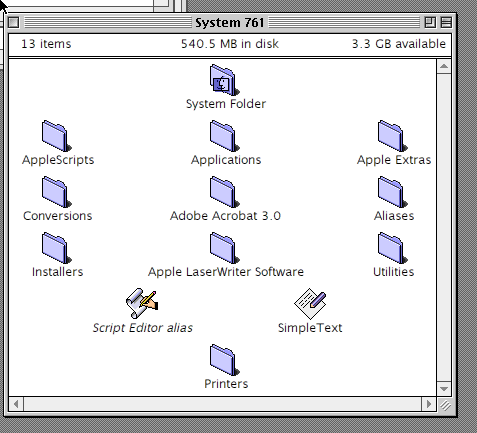The height and width of the screenshot is (433, 477).
Task: Select the Installers folder icon
Action: click(56, 248)
